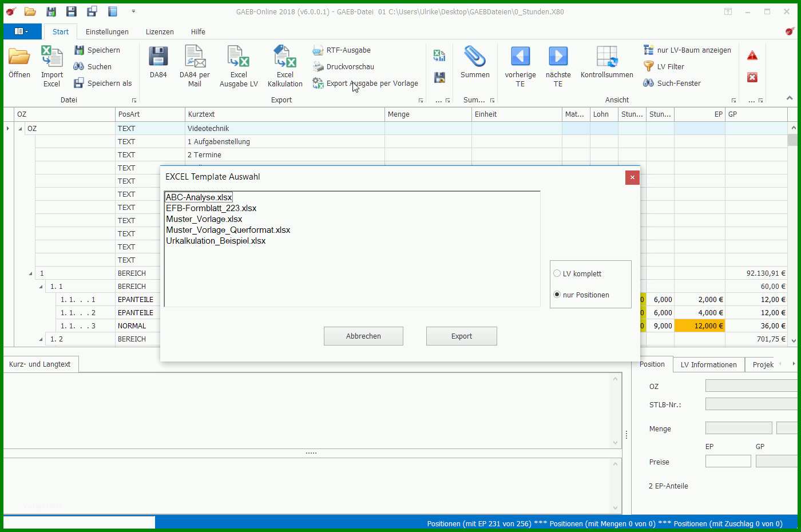Export with the DA84 icon
This screenshot has height=532, width=801.
click(158, 57)
